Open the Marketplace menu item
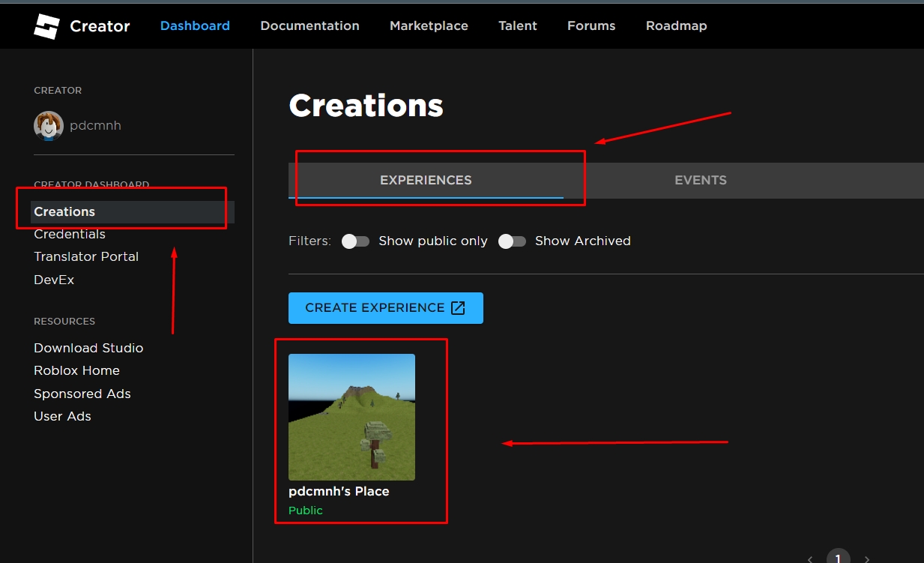The image size is (924, 563). pos(429,25)
